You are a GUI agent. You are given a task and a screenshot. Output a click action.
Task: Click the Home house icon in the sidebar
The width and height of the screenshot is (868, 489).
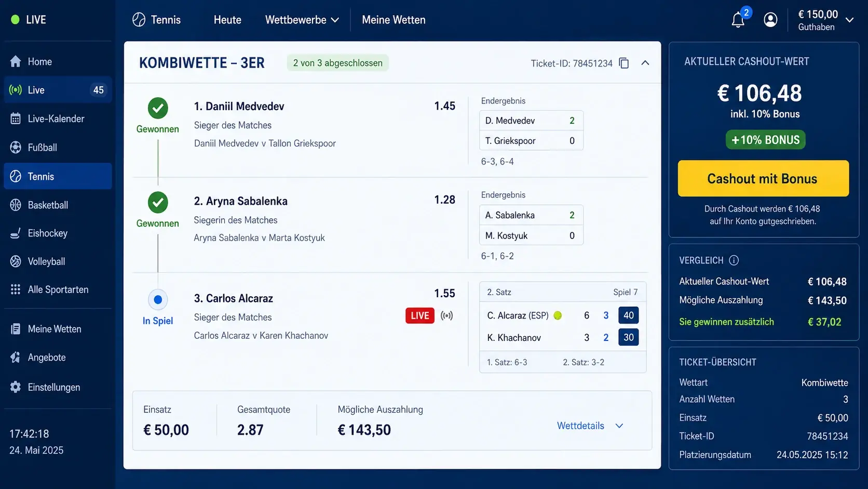pos(16,61)
